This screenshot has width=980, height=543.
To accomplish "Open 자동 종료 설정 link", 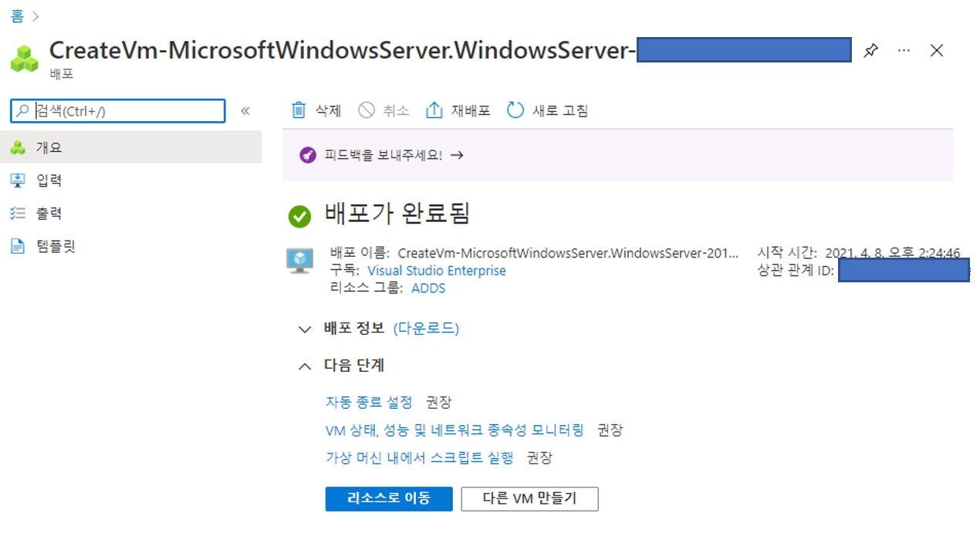I will point(369,402).
